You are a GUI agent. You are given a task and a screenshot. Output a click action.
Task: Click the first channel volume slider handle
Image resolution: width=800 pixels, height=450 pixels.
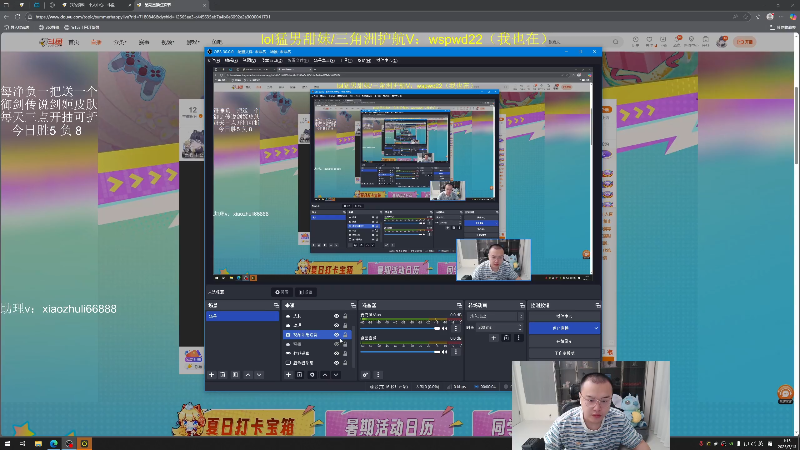click(437, 329)
